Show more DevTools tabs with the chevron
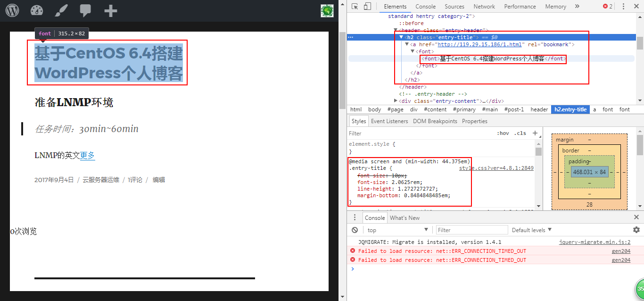This screenshot has width=644, height=301. click(x=578, y=7)
